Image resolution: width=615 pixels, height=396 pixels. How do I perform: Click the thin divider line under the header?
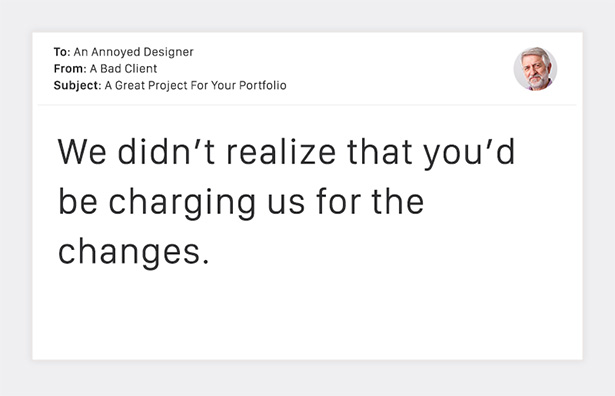pos(307,105)
